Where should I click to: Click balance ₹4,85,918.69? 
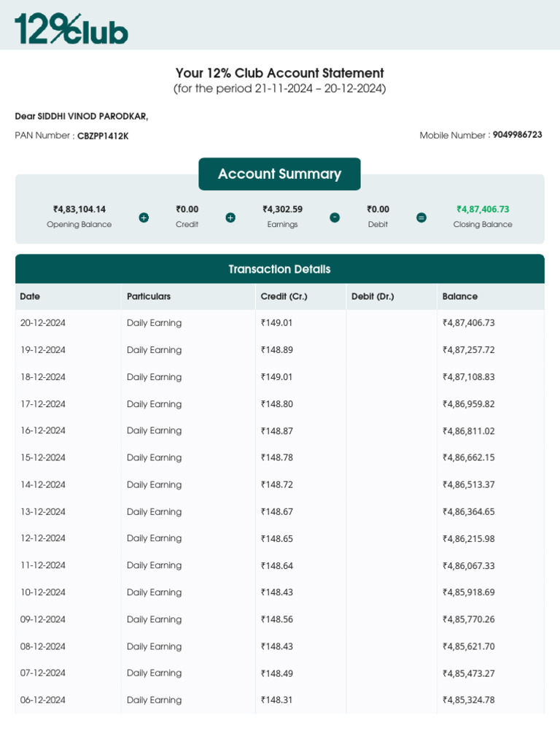tap(469, 592)
